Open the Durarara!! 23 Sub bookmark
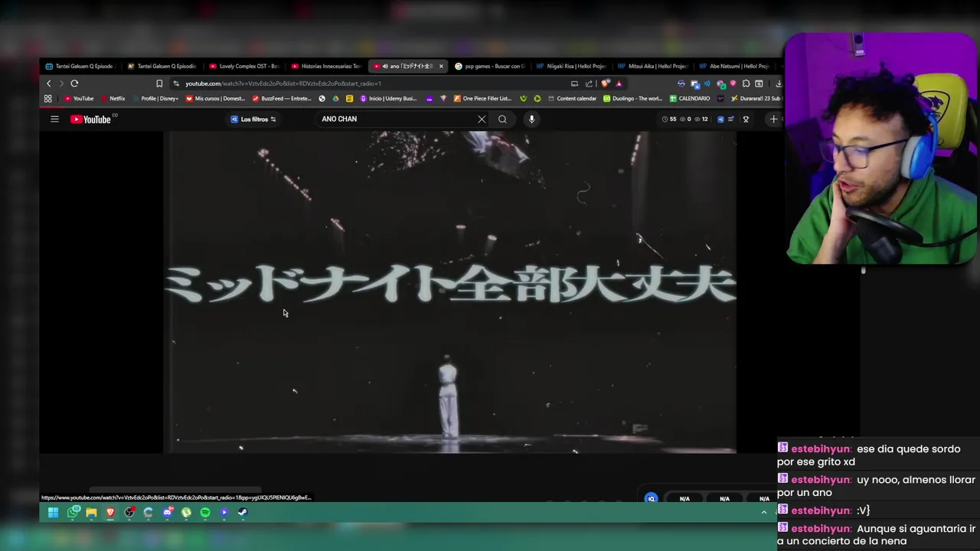980x551 pixels. (x=756, y=99)
